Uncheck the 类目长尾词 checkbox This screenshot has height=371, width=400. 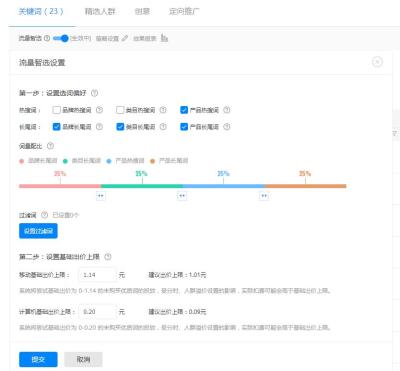click(120, 127)
